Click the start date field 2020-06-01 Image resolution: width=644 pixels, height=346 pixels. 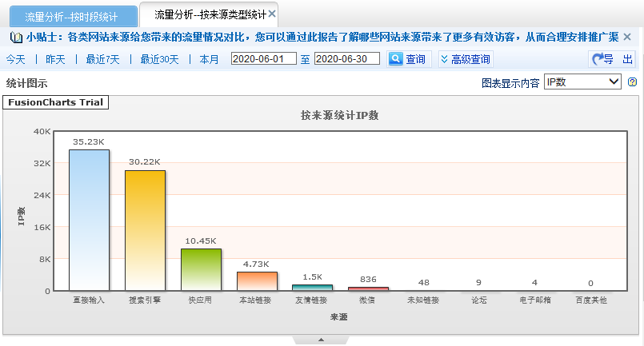[263, 59]
